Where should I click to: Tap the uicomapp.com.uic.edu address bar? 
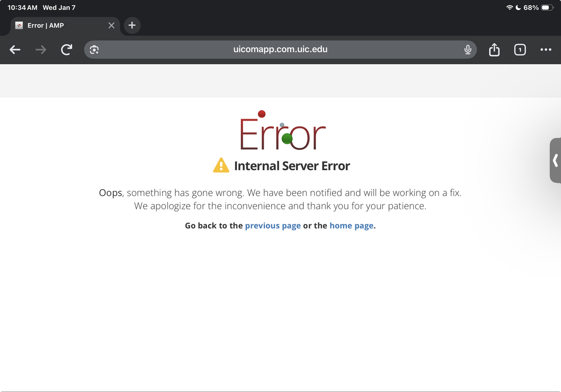point(280,50)
